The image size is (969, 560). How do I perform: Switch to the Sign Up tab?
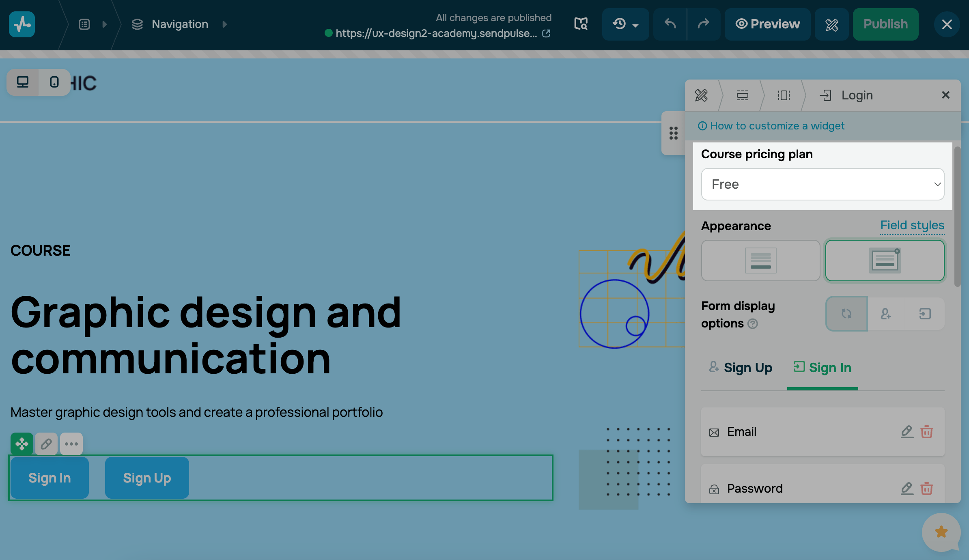(x=741, y=368)
